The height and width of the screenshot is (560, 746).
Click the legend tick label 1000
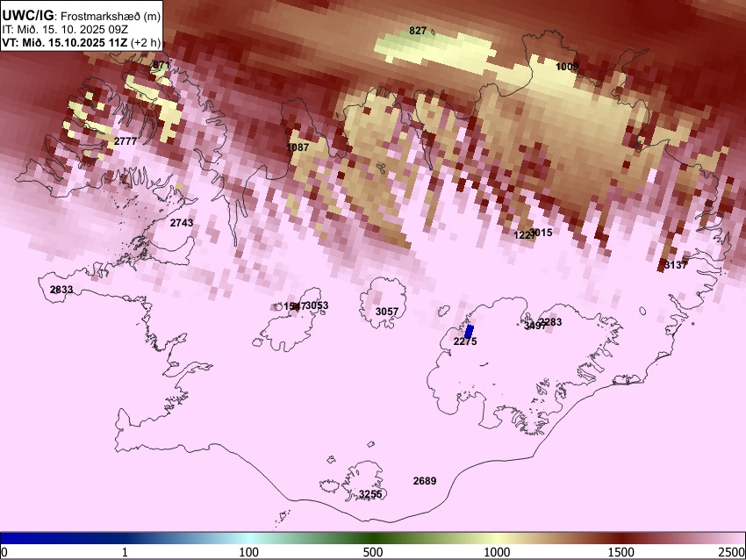[x=497, y=552]
